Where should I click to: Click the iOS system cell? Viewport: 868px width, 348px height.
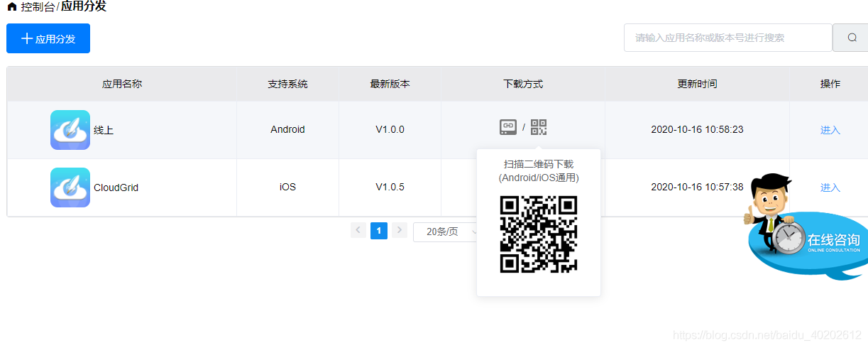[x=287, y=187]
